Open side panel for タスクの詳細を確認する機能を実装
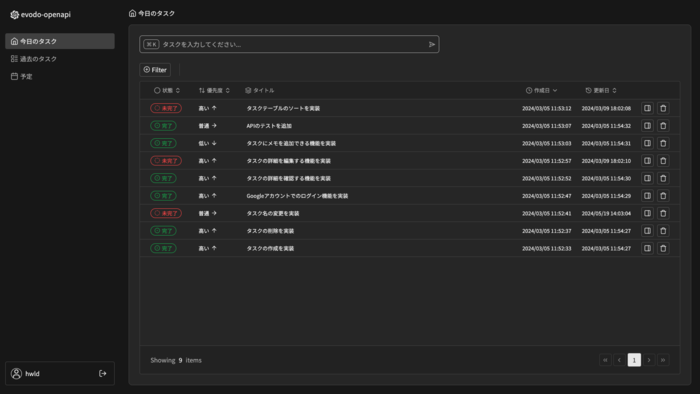This screenshot has height=394, width=700. (647, 178)
